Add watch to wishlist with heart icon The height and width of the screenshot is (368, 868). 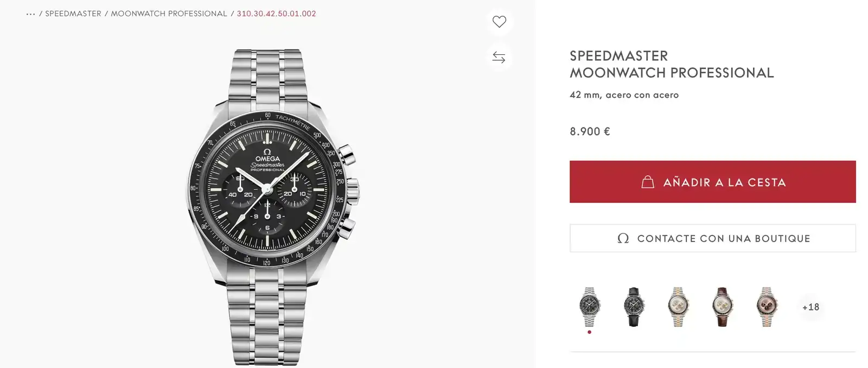tap(499, 22)
